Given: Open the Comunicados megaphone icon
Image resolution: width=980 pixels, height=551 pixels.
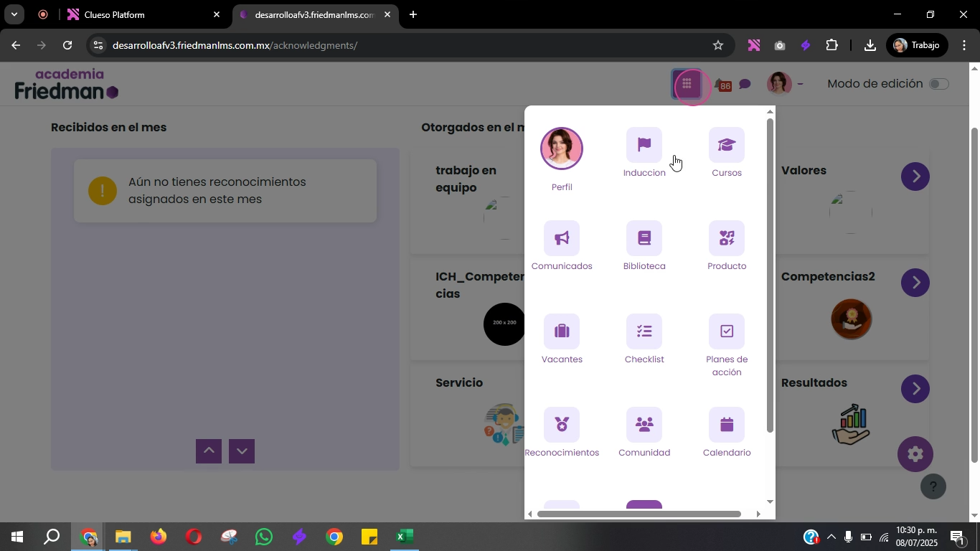Looking at the screenshot, I should 561,238.
